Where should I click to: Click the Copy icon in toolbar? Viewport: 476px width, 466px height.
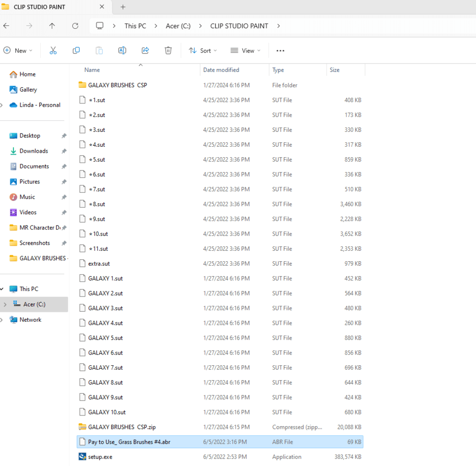(76, 51)
